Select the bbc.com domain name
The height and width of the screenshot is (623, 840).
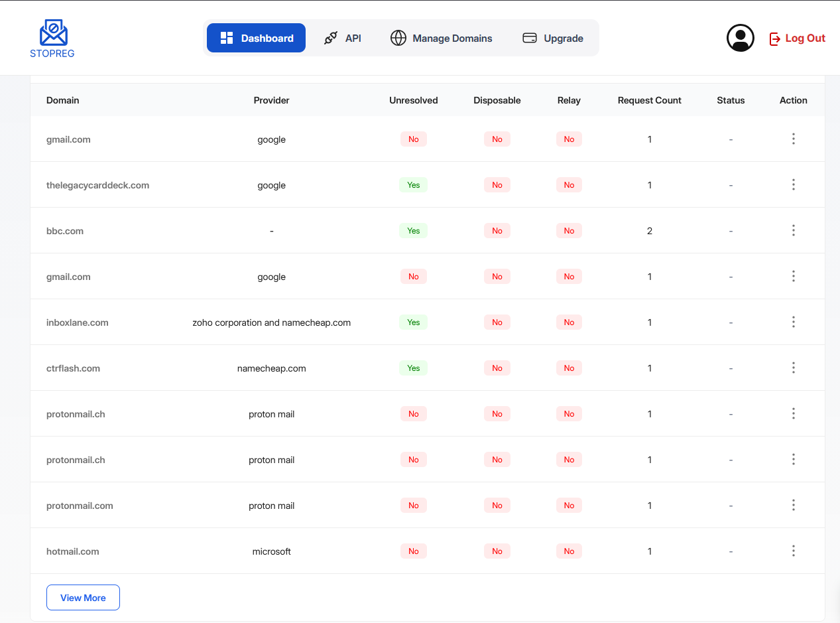tap(65, 231)
